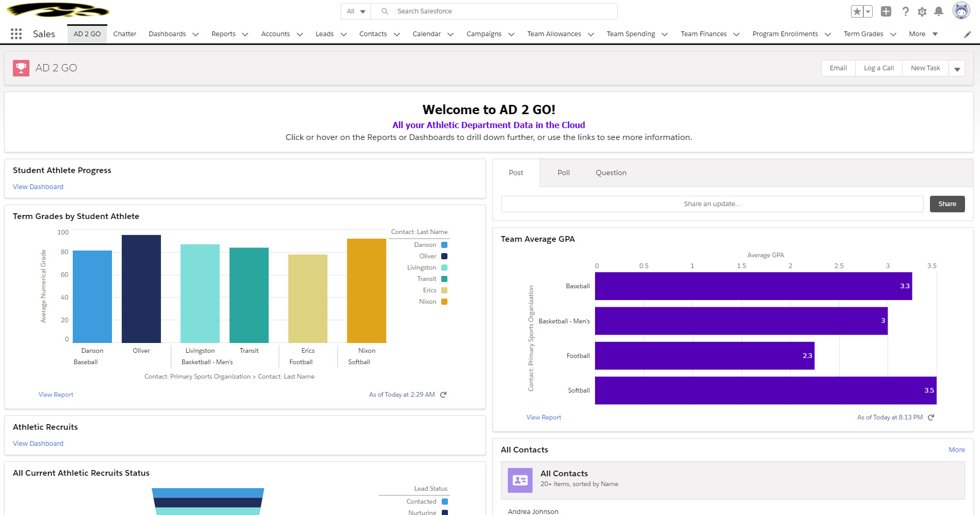Expand the Calendar tab dropdown chevron

point(451,35)
